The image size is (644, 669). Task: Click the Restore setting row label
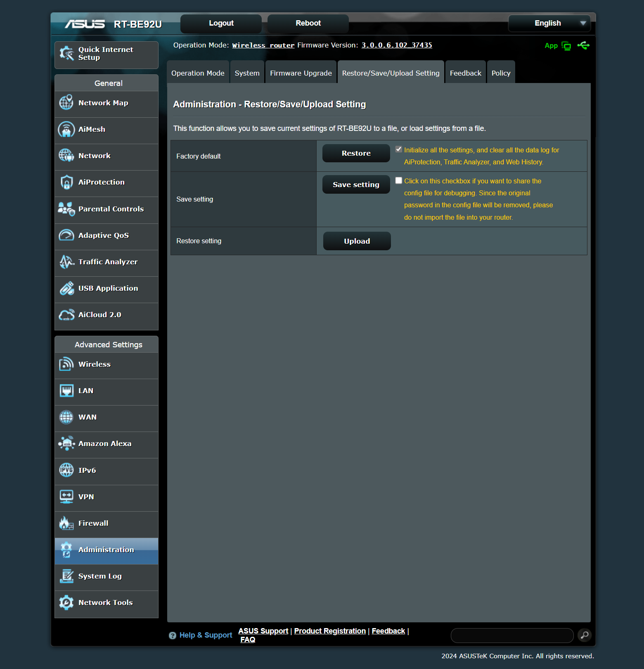[x=199, y=241]
